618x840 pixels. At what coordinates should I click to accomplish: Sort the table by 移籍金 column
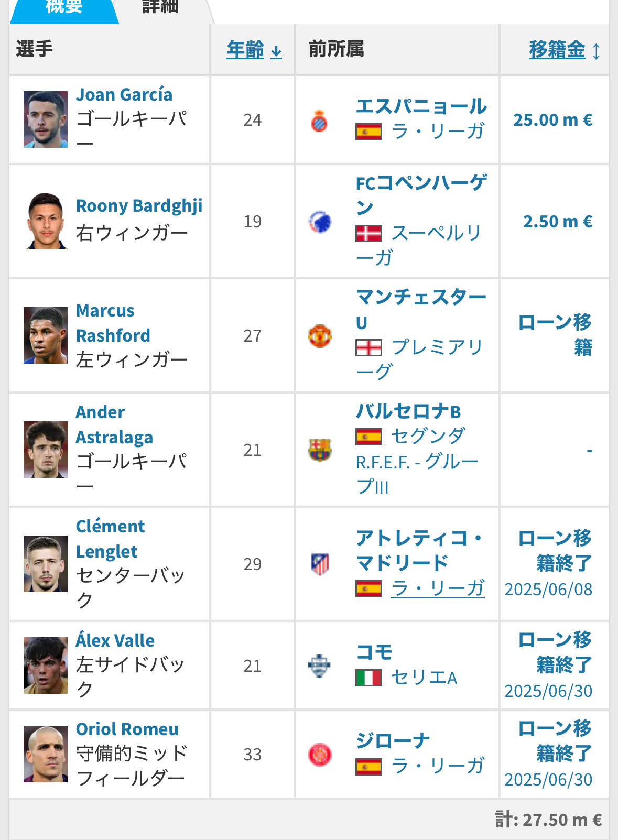(564, 50)
